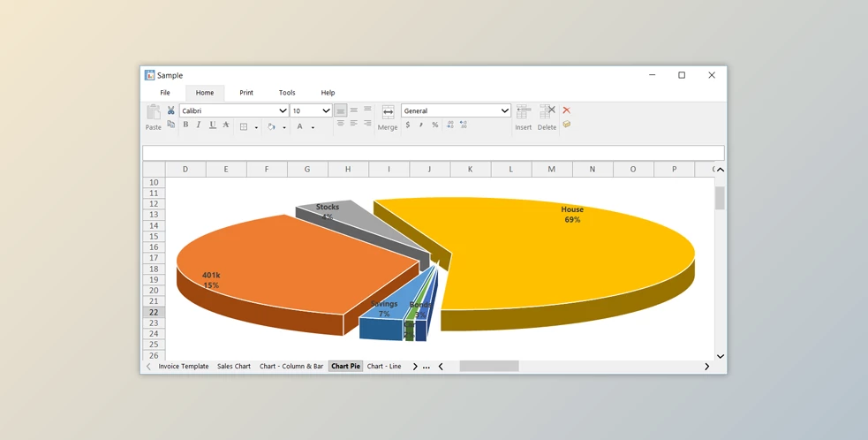Select the Chart Pie sheet tab
Viewport: 868px width, 440px height.
tap(345, 367)
